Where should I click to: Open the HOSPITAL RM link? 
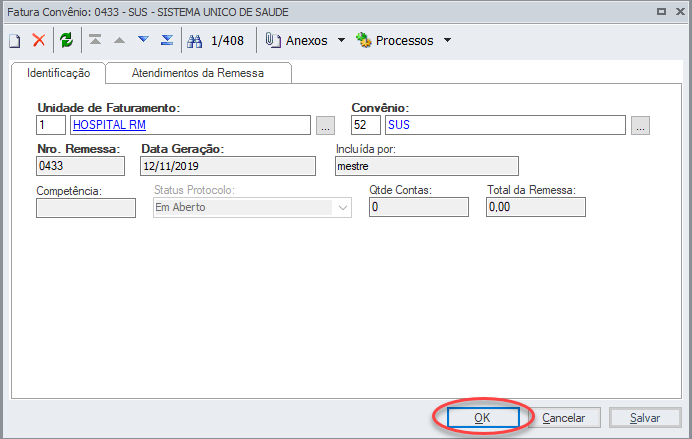pyautogui.click(x=109, y=125)
